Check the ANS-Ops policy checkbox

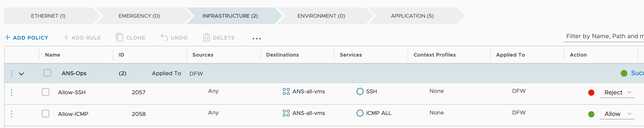(x=47, y=73)
